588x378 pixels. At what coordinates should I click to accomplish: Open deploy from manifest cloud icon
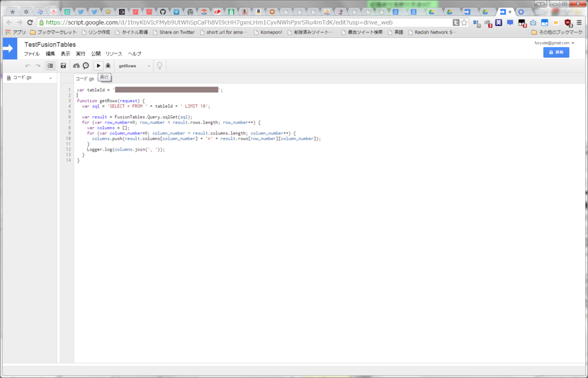tap(76, 66)
